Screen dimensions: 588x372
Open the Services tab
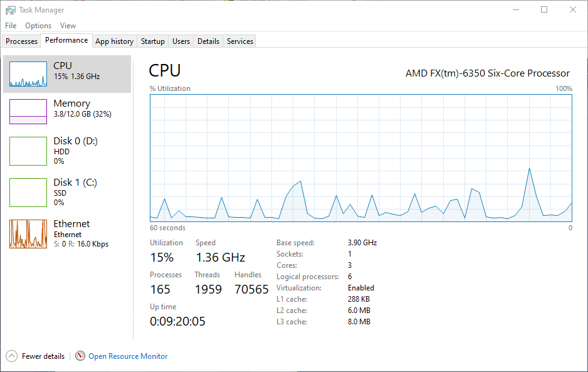tap(240, 41)
